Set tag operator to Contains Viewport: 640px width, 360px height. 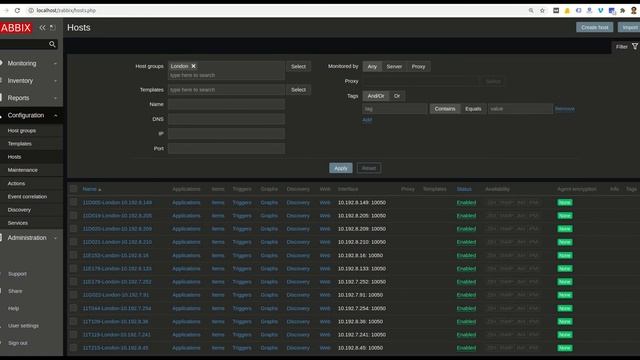445,109
